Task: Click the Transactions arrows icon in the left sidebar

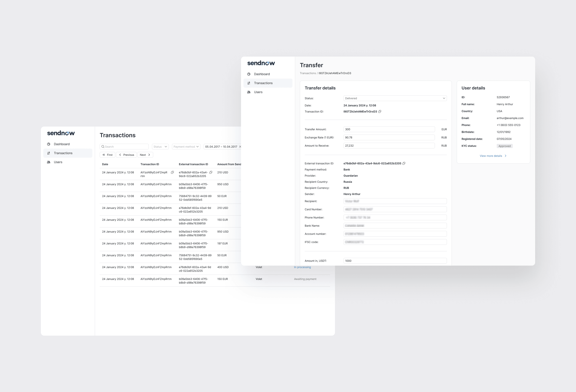Action: (49, 153)
